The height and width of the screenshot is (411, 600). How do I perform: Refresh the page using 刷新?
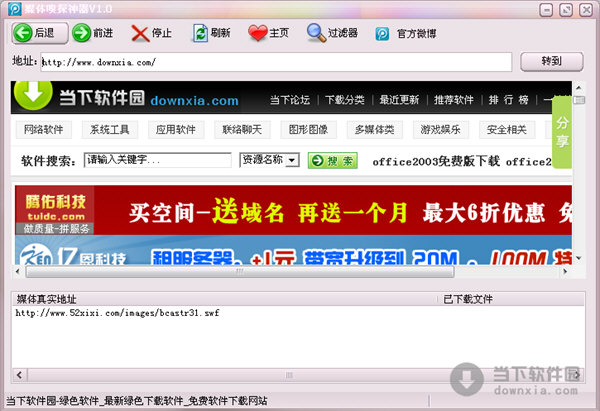(x=211, y=33)
